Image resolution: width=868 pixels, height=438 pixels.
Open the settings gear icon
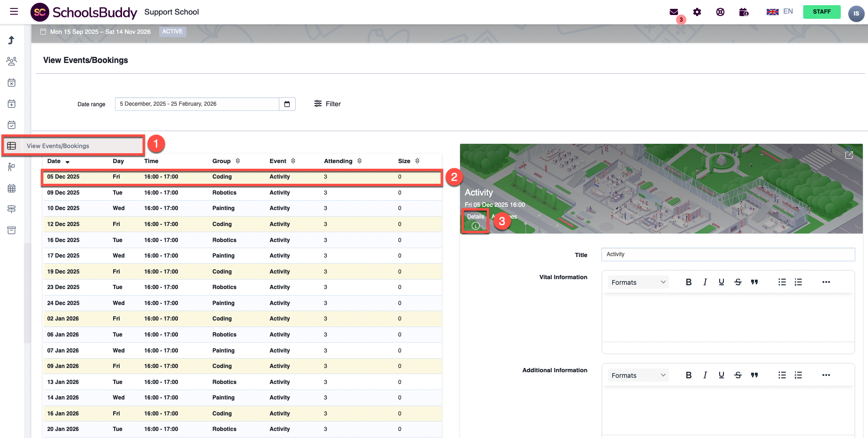click(x=697, y=12)
